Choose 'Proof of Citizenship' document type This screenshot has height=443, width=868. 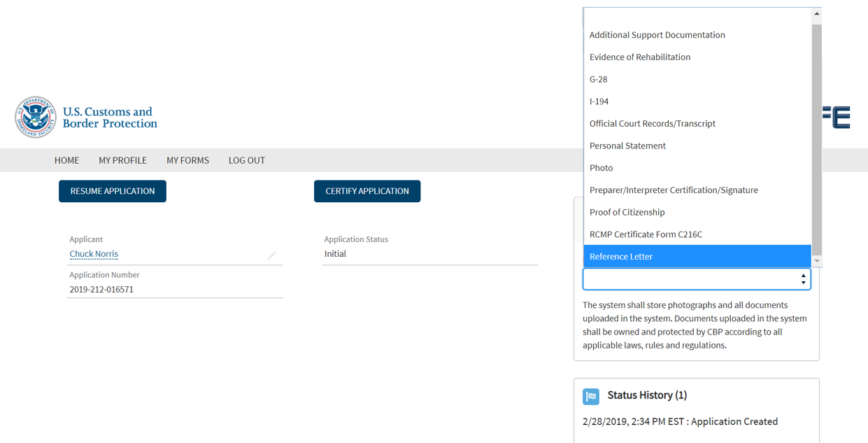pyautogui.click(x=627, y=212)
